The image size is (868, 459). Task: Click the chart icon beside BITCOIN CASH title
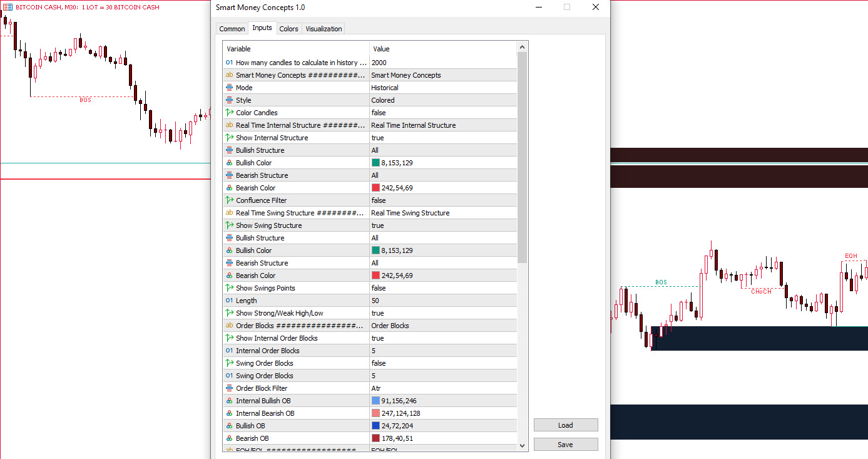coord(8,7)
